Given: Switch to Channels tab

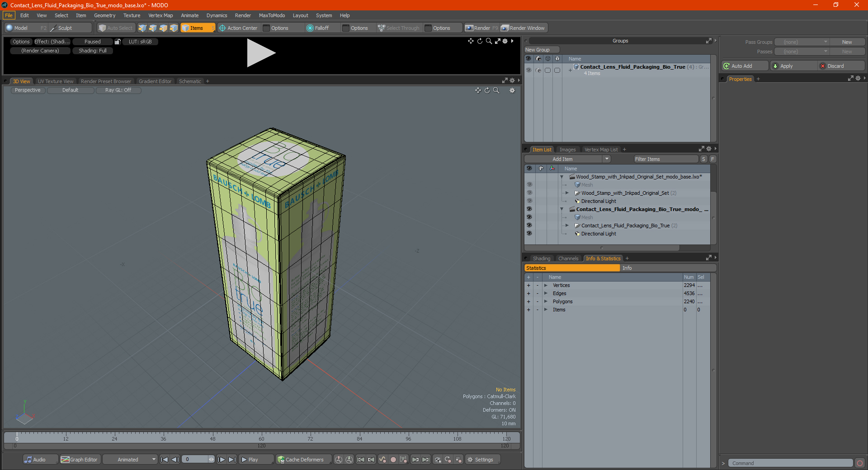Looking at the screenshot, I should (568, 258).
